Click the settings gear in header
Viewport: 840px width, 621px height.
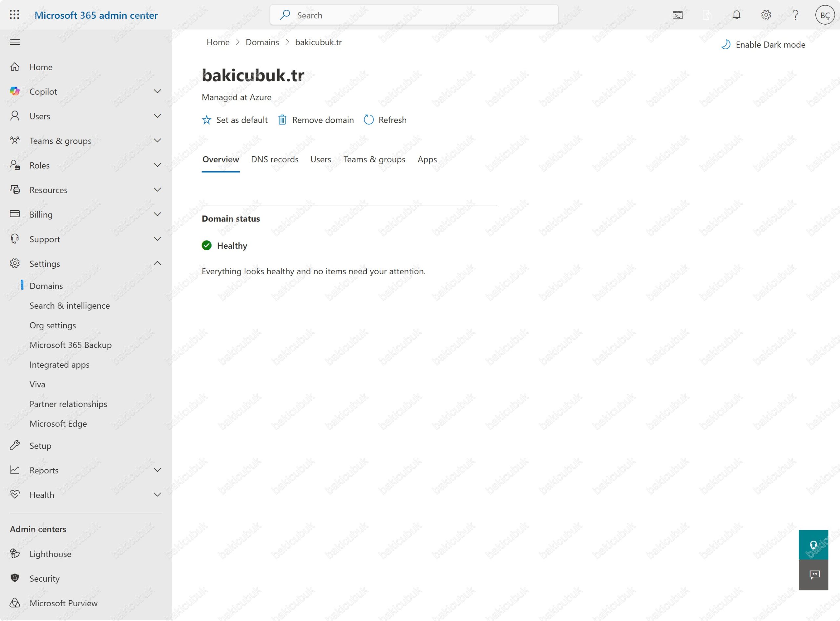766,15
